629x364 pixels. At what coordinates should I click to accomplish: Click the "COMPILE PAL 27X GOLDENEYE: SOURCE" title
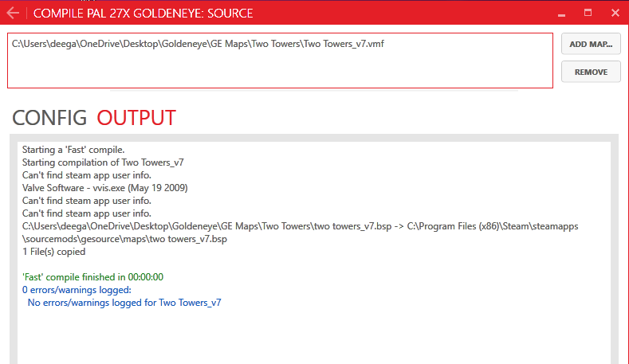tap(143, 14)
